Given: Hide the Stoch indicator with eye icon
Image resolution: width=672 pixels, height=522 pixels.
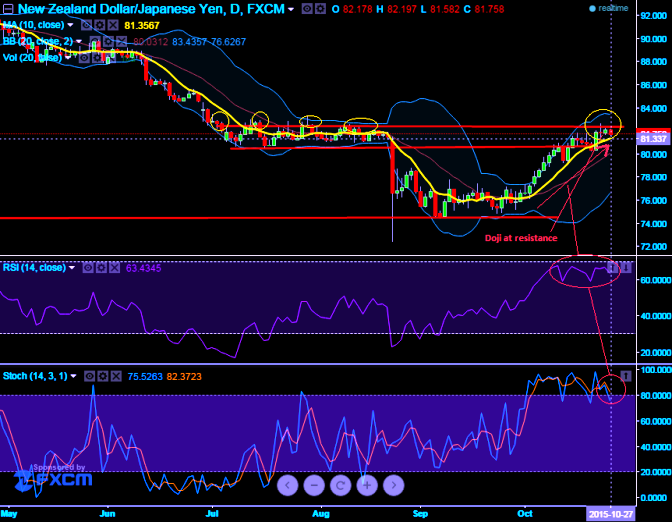Looking at the screenshot, I should click(89, 376).
